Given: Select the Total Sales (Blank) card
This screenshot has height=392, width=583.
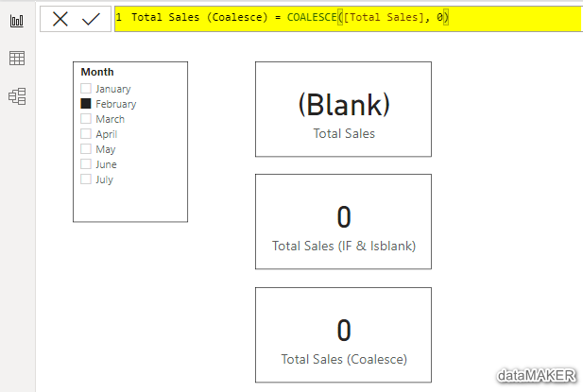Looking at the screenshot, I should (343, 109).
